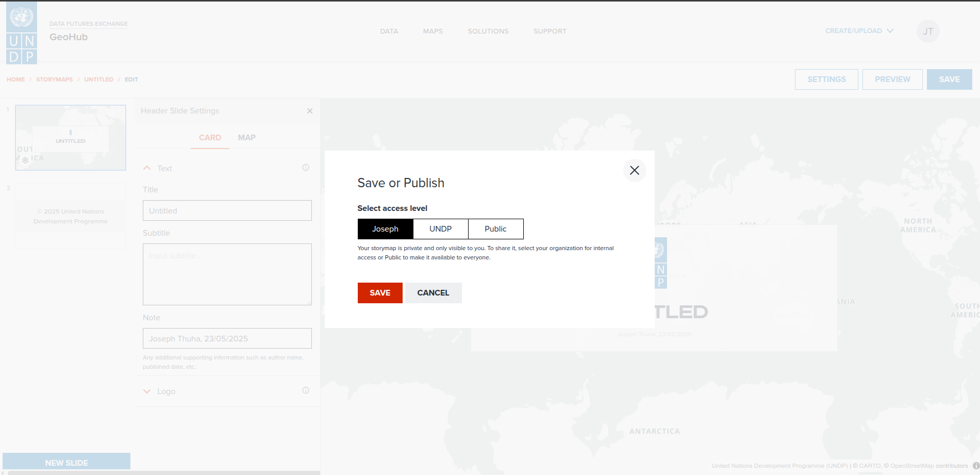Expand the Logo section
The width and height of the screenshot is (980, 475).
[x=147, y=391]
